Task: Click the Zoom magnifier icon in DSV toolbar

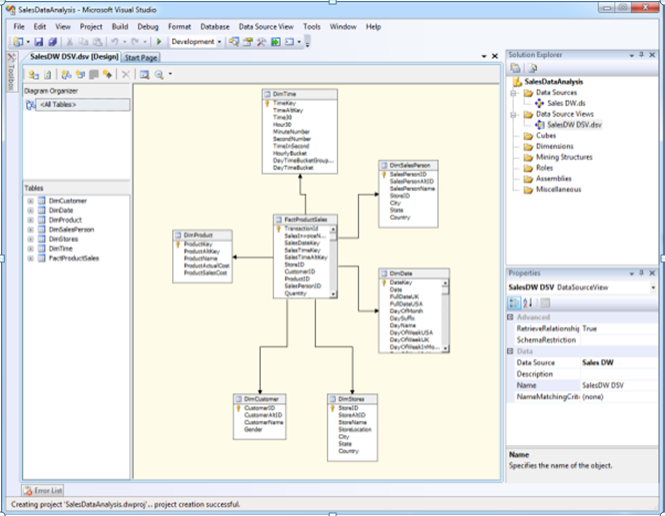Action: tap(159, 75)
